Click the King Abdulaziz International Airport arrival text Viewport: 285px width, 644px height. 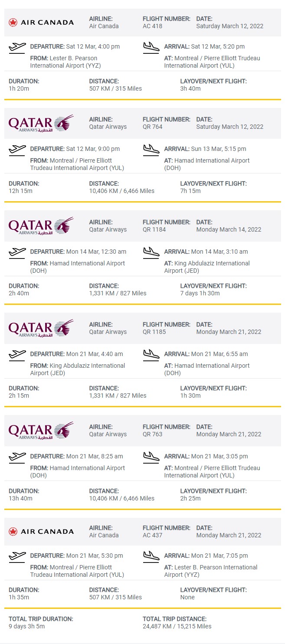(x=207, y=267)
